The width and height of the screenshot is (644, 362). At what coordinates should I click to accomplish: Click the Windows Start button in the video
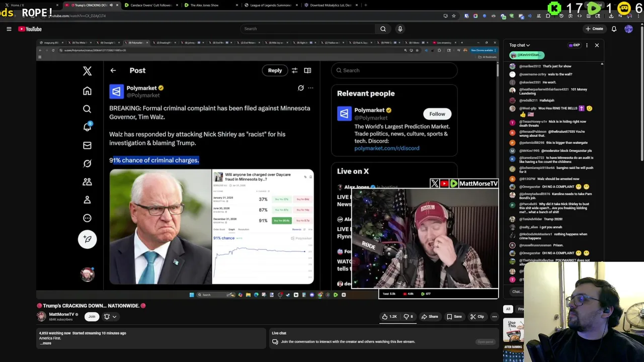coord(192,295)
